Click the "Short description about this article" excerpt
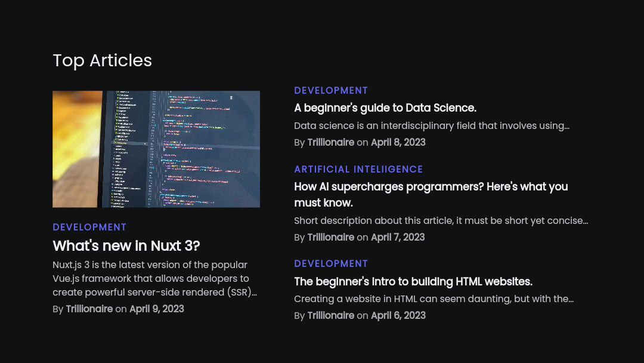 (441, 221)
